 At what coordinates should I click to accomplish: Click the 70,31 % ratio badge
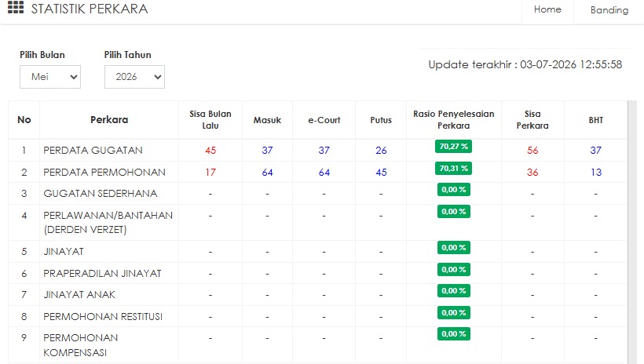(x=453, y=168)
